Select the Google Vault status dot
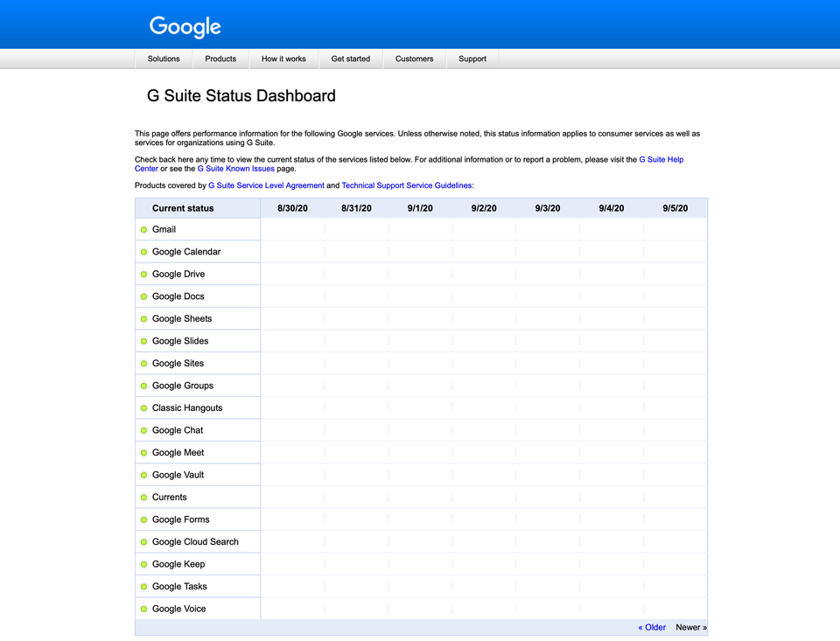 point(143,474)
